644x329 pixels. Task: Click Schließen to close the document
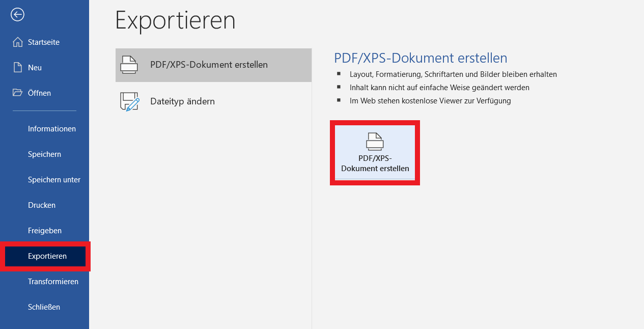tap(44, 307)
